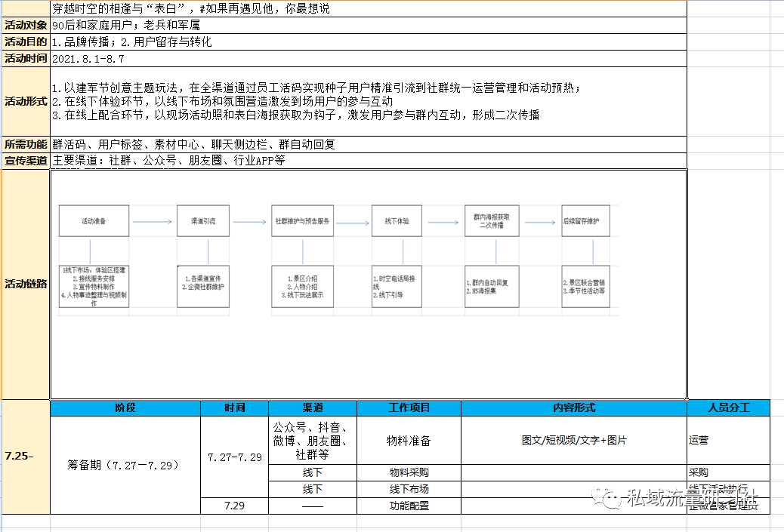This screenshot has width=784, height=532.
Task: Click the channel cell '公众号、抖音、微博、朋友圈'
Action: coord(313,441)
